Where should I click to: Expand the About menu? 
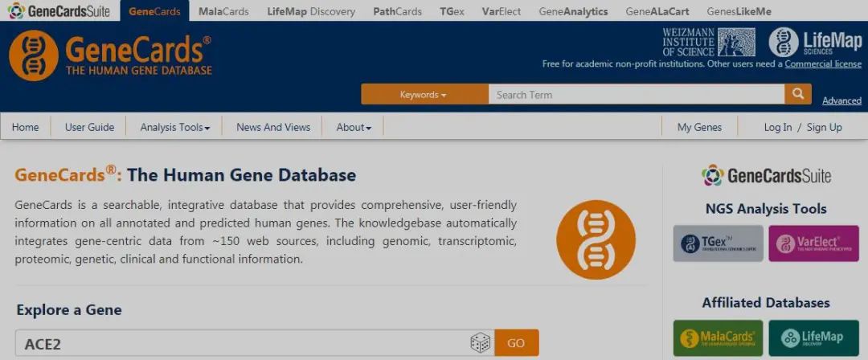[x=354, y=128]
